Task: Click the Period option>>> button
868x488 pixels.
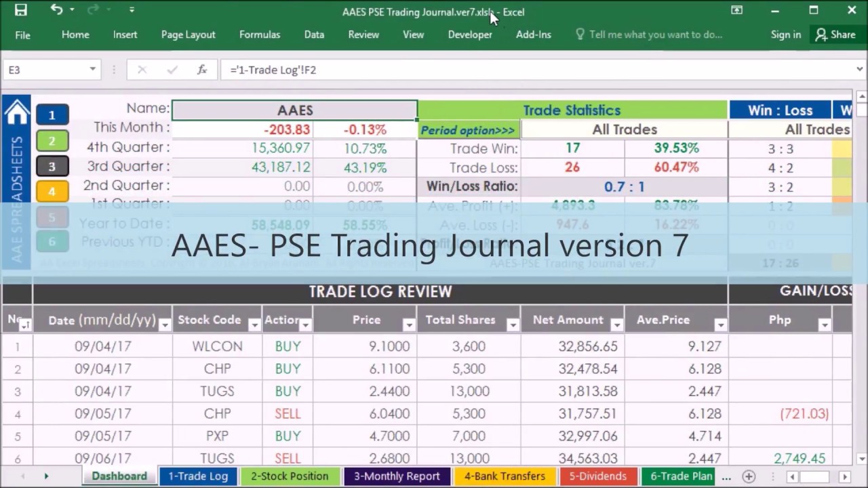Action: 468,130
